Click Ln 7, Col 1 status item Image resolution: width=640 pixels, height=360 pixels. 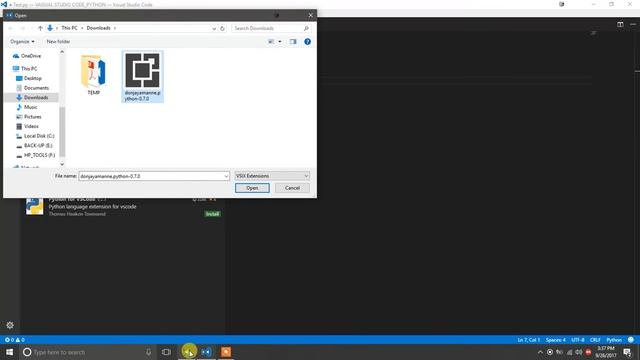529,340
